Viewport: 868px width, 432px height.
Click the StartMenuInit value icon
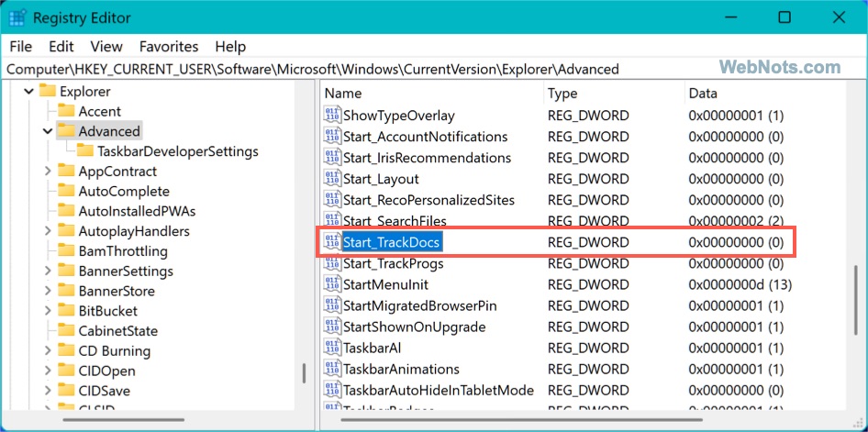tap(332, 285)
